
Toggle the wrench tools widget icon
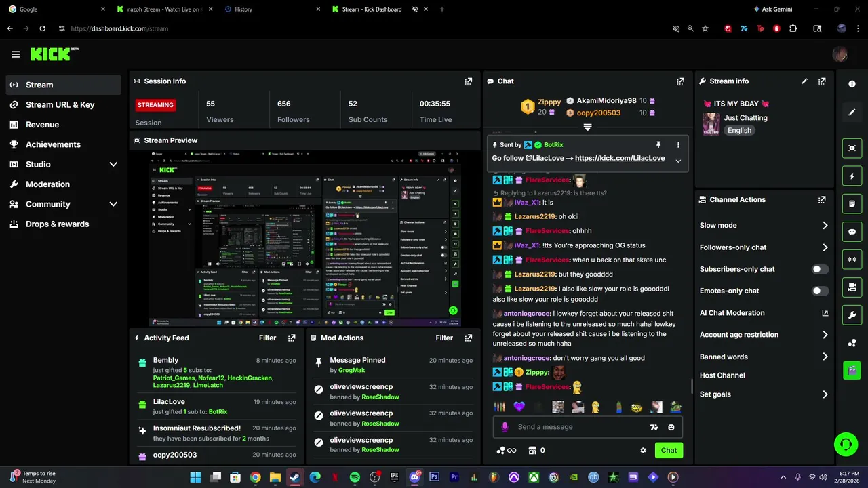[852, 315]
